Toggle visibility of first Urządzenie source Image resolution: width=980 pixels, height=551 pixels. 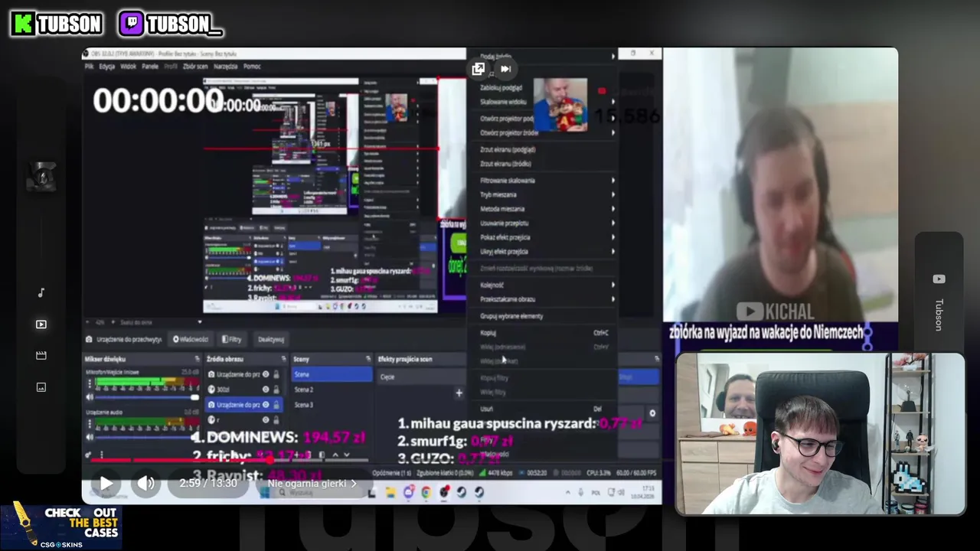266,374
